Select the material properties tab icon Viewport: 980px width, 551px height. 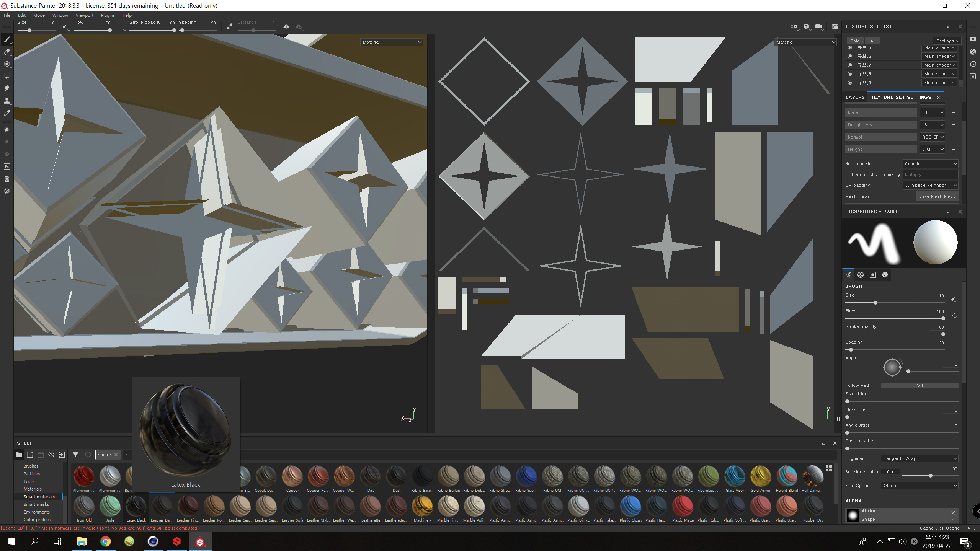pos(885,274)
